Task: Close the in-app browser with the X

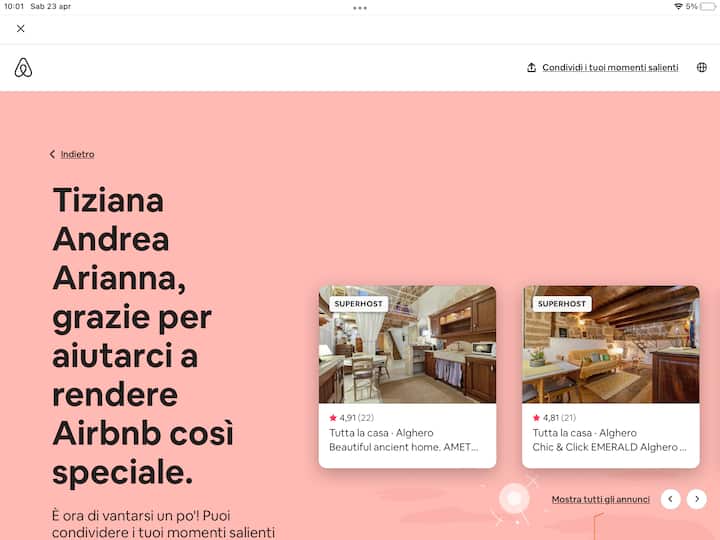Action: [x=21, y=28]
